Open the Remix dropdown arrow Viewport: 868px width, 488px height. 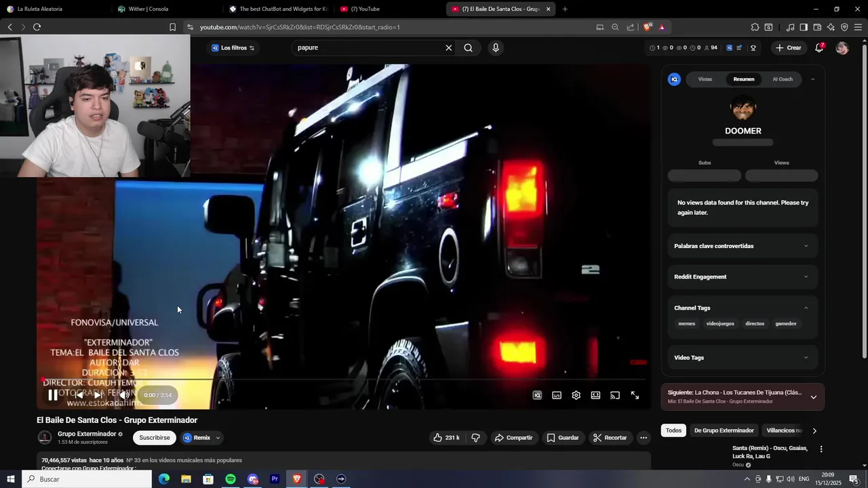point(218,438)
